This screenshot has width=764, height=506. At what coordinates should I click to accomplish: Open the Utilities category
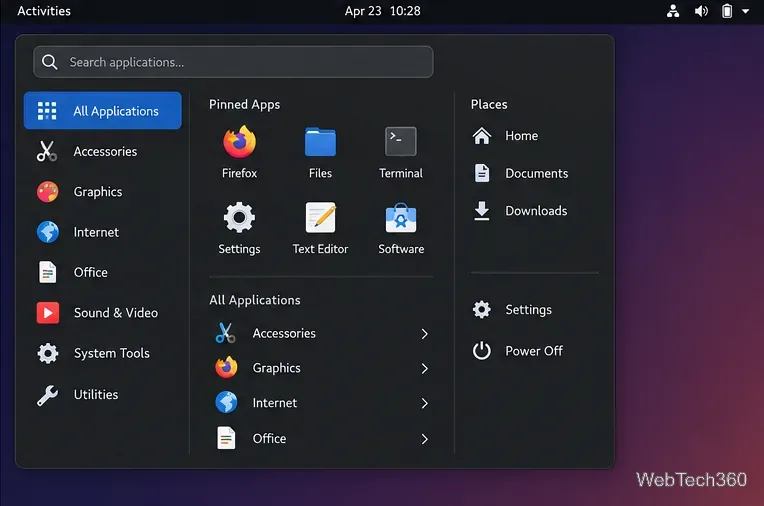103,394
